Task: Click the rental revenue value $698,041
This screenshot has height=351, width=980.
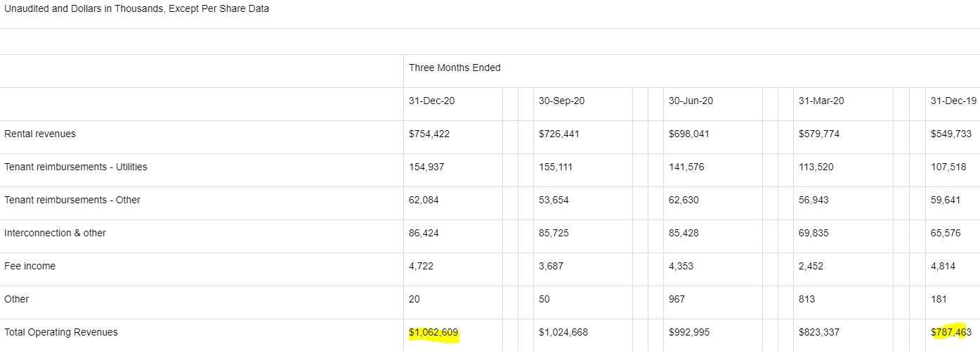Action: 689,134
